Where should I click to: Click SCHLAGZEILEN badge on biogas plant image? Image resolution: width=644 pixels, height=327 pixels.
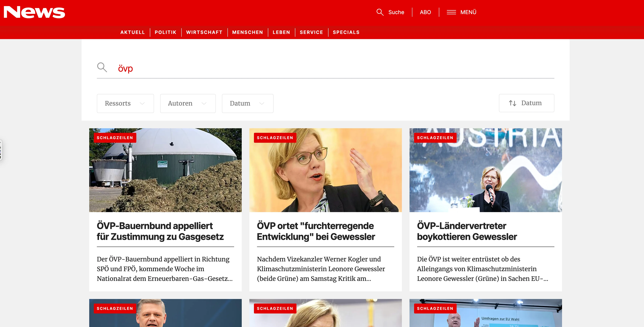pos(115,138)
